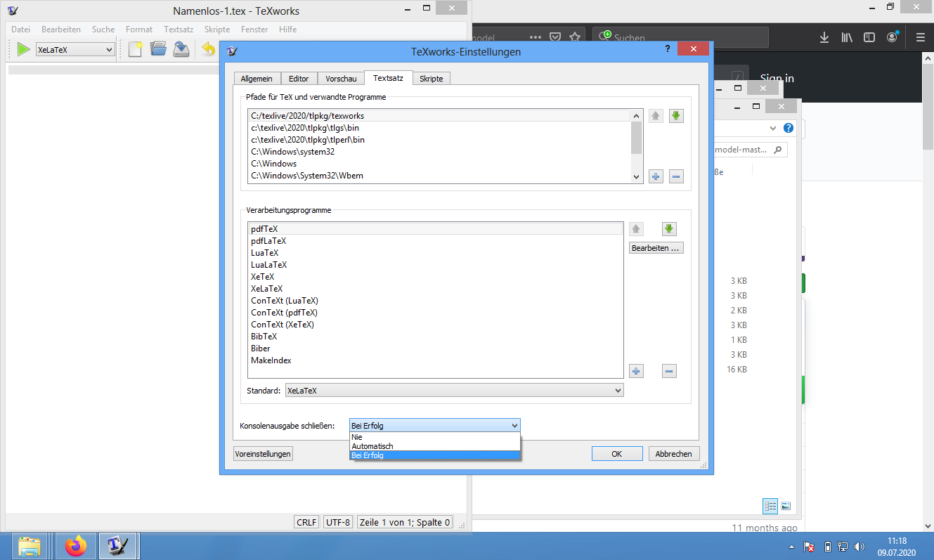Choose Nie in the dropdown list
The height and width of the screenshot is (560, 934).
coord(435,437)
